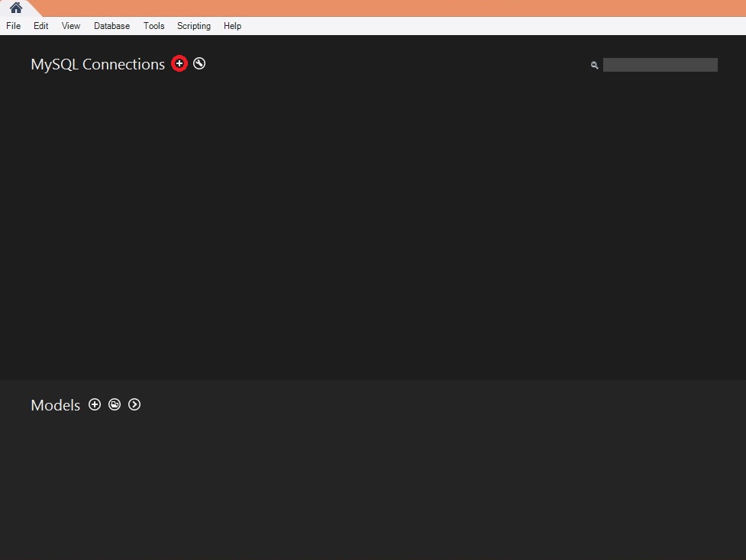Open the Help menu
Image resolution: width=746 pixels, height=560 pixels.
tap(232, 26)
